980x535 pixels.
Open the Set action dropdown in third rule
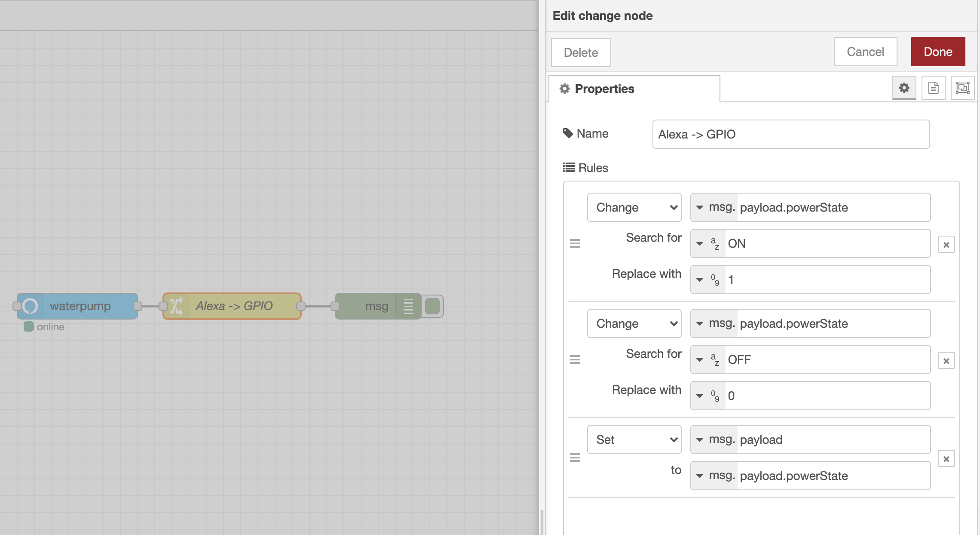tap(634, 440)
